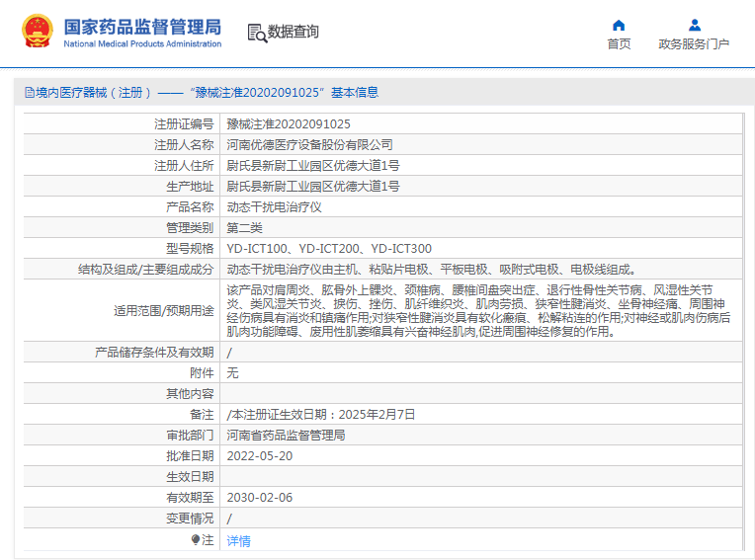Click the 适用范围 intended use paragraph
The image size is (755, 560).
pyautogui.click(x=478, y=310)
